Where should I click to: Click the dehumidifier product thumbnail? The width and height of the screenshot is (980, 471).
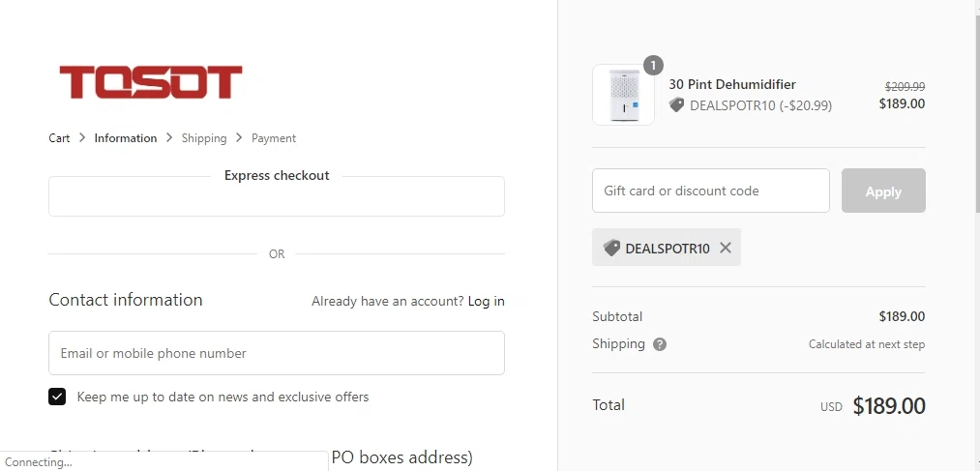coord(623,95)
